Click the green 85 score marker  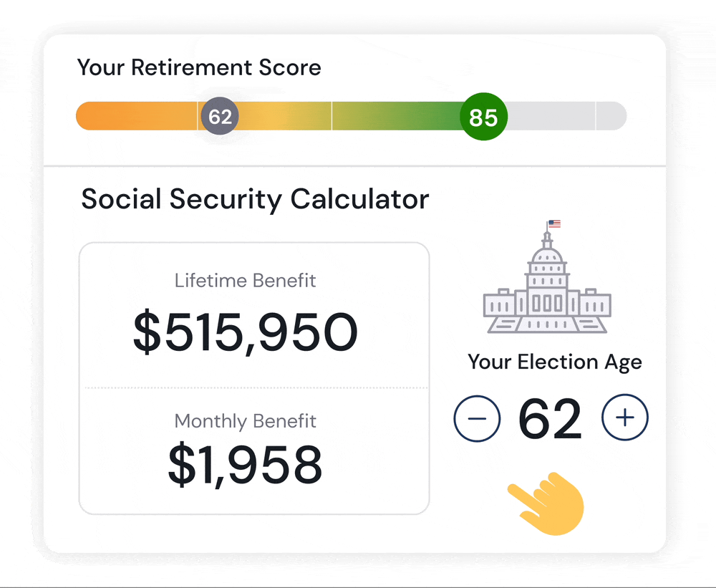pos(483,117)
